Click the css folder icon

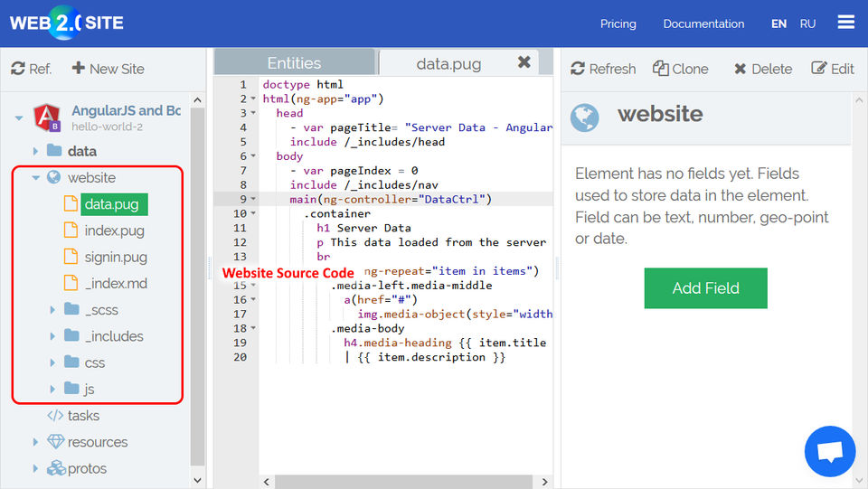tap(71, 362)
